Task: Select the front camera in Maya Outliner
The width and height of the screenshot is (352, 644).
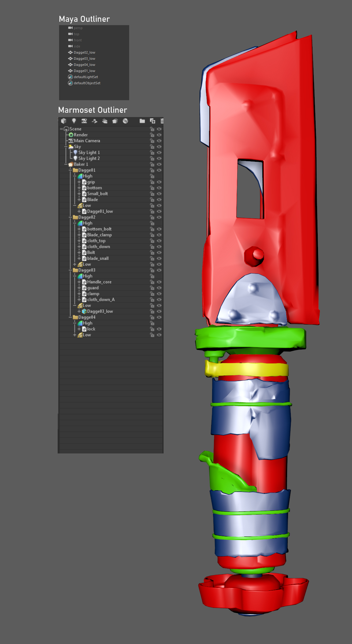Action: (x=78, y=40)
